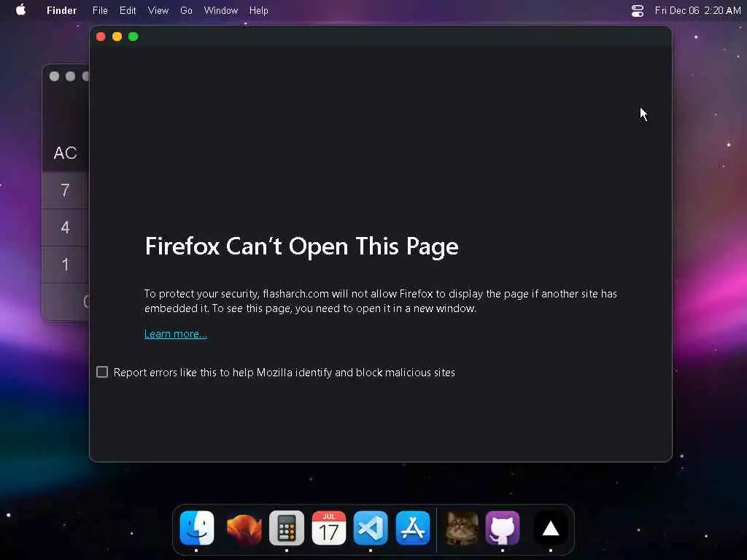Click the date and time in menu bar
The width and height of the screenshot is (747, 560).
(697, 10)
